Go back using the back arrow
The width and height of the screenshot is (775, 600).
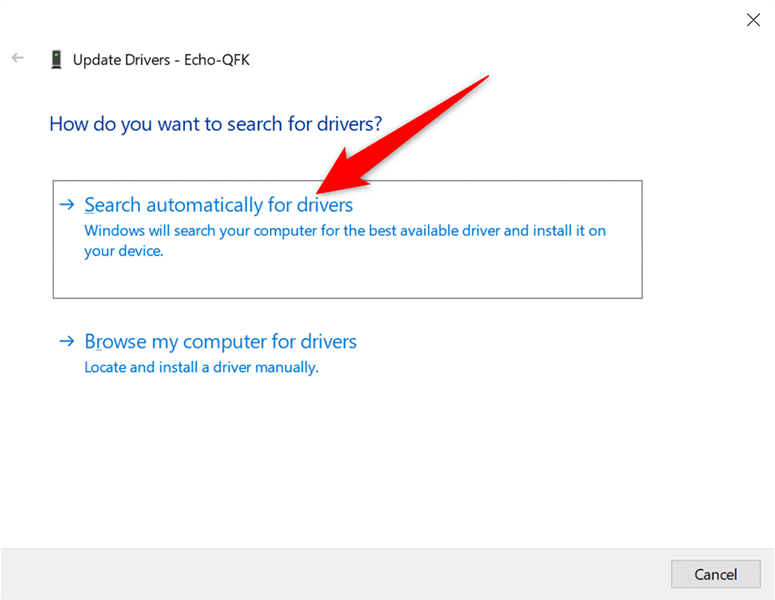click(x=18, y=58)
